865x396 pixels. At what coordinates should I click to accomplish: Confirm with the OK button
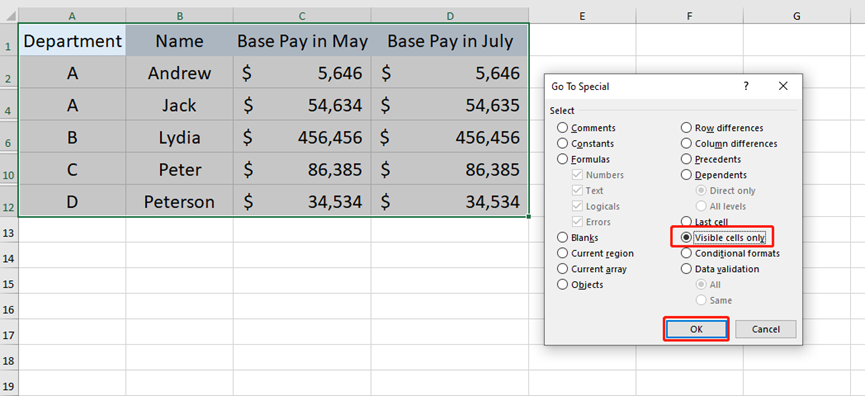click(x=696, y=329)
